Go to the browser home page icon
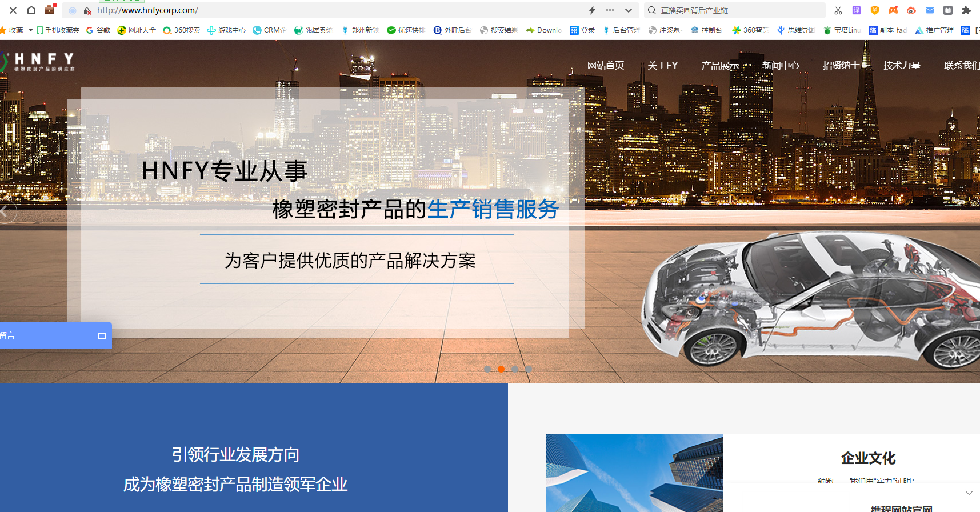980x512 pixels. coord(31,10)
